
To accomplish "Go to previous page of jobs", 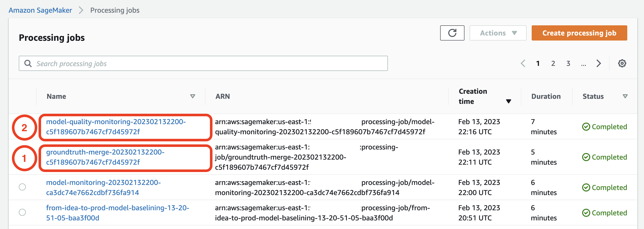I will coord(523,63).
